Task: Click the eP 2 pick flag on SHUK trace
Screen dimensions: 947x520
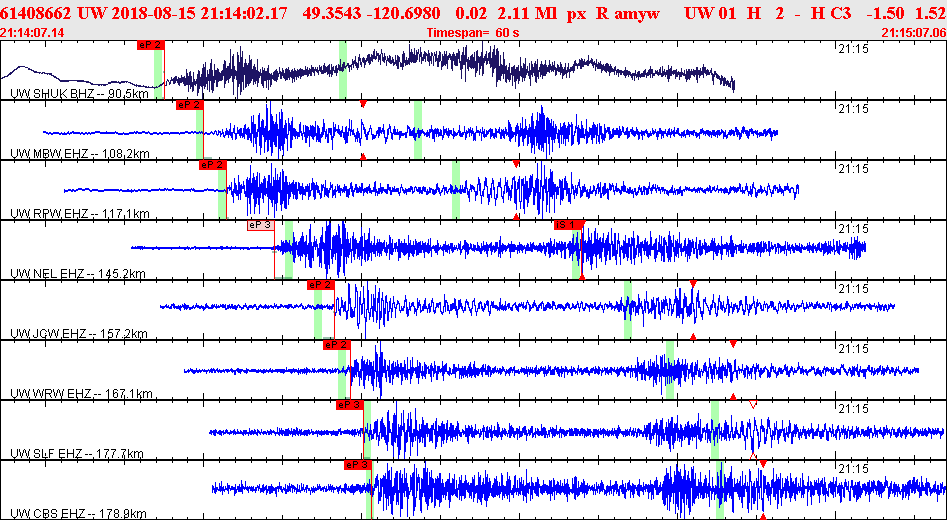Action: (150, 45)
